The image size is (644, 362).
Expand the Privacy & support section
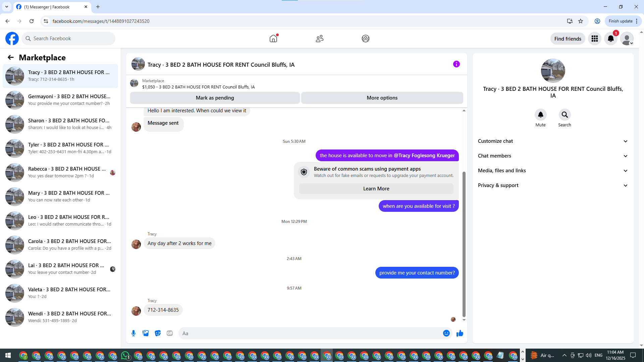pos(553,185)
